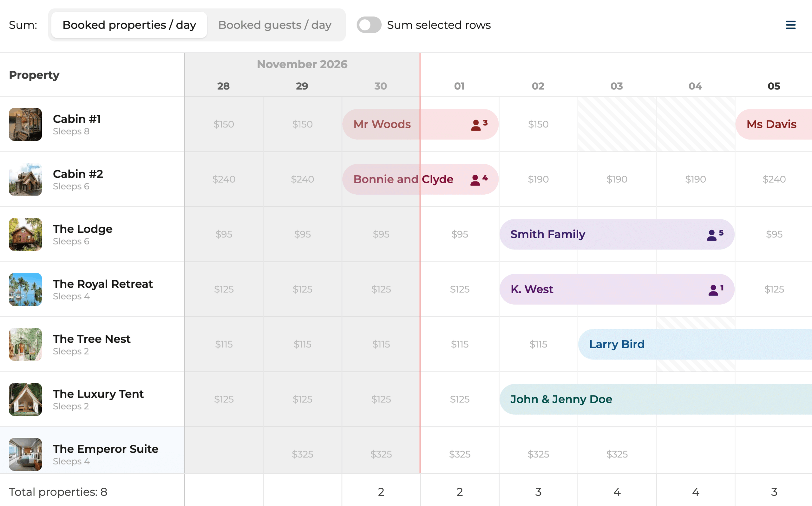Click The Lodge property thumbnail
The height and width of the screenshot is (506, 812).
click(25, 234)
